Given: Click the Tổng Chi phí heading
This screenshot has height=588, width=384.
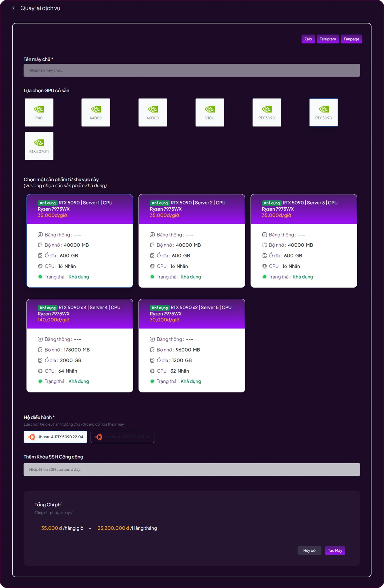Looking at the screenshot, I should [48, 504].
